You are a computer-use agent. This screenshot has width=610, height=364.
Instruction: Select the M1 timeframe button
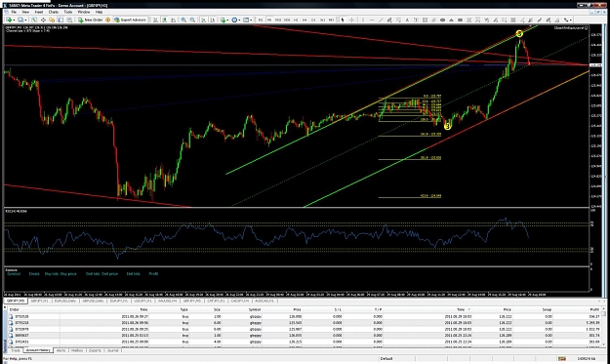pyautogui.click(x=261, y=20)
